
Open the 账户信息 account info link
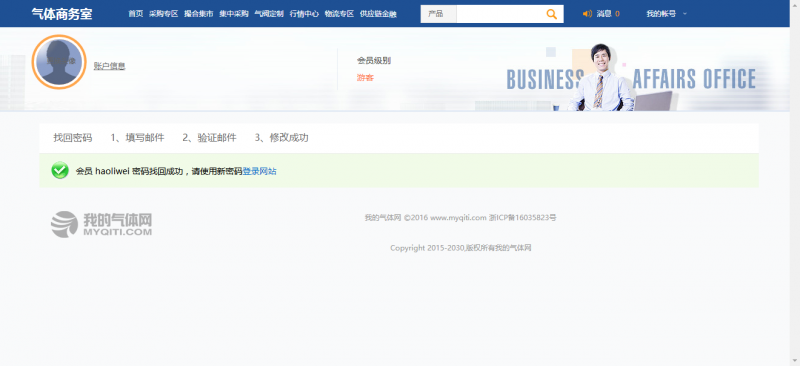[x=109, y=66]
